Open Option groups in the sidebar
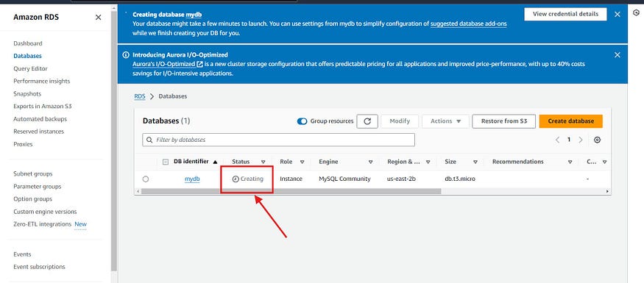Image resolution: width=644 pixels, height=283 pixels. pos(33,199)
